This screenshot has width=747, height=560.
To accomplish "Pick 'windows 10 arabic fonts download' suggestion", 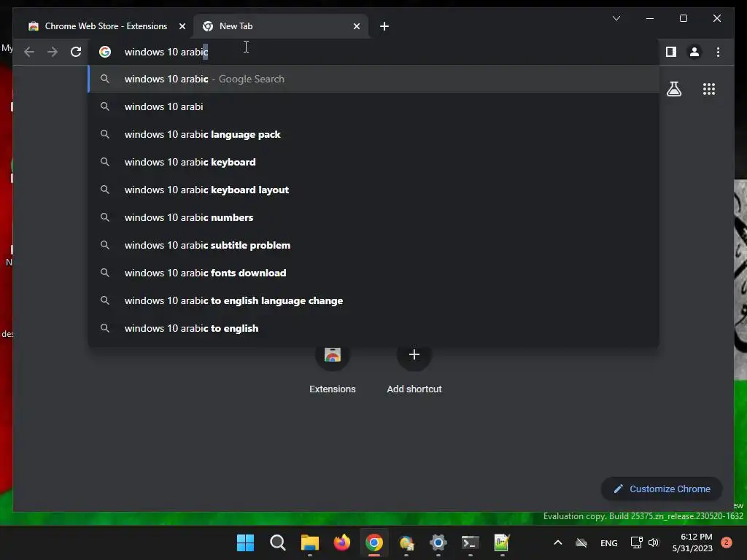I will 373,273.
